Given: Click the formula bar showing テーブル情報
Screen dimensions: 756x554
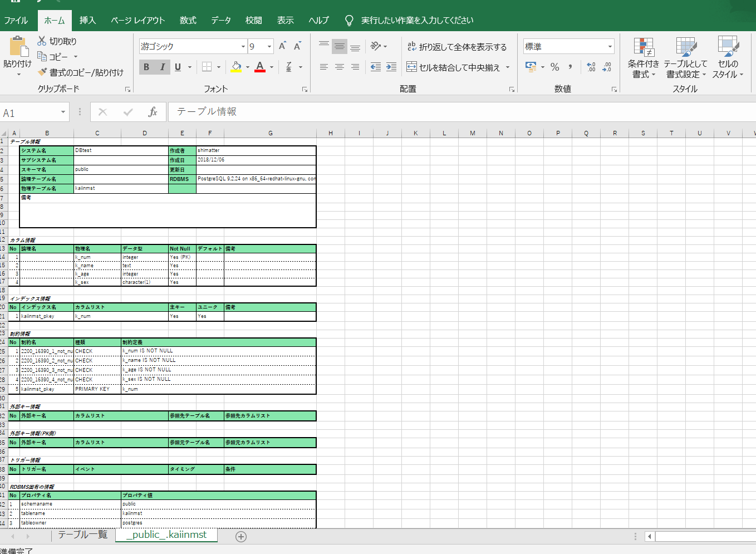Looking at the screenshot, I should click(462, 112).
